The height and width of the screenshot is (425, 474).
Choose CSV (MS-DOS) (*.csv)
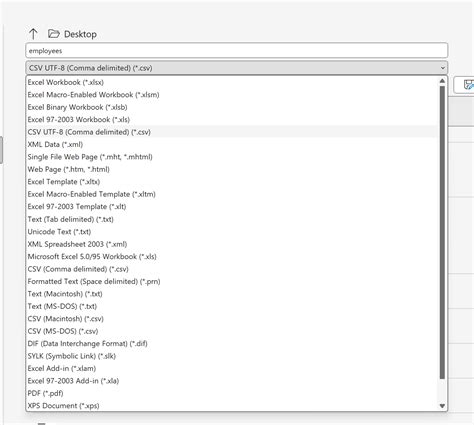coord(232,331)
